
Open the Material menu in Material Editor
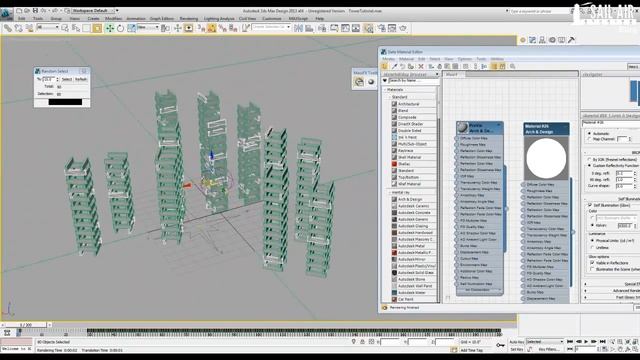406,59
